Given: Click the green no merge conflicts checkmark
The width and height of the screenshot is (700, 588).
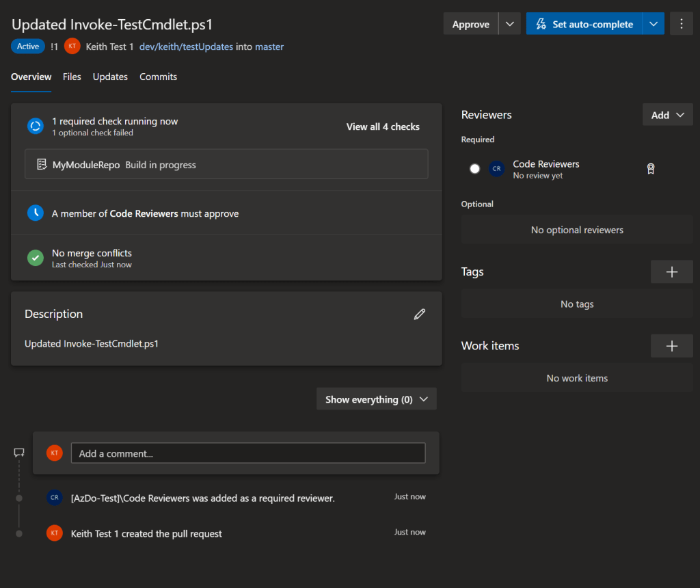Looking at the screenshot, I should [36, 258].
